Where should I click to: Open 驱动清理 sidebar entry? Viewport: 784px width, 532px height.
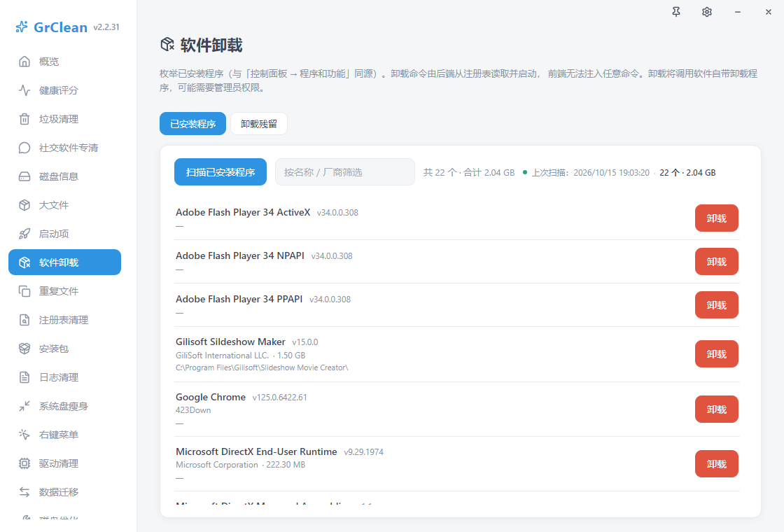[x=64, y=463]
